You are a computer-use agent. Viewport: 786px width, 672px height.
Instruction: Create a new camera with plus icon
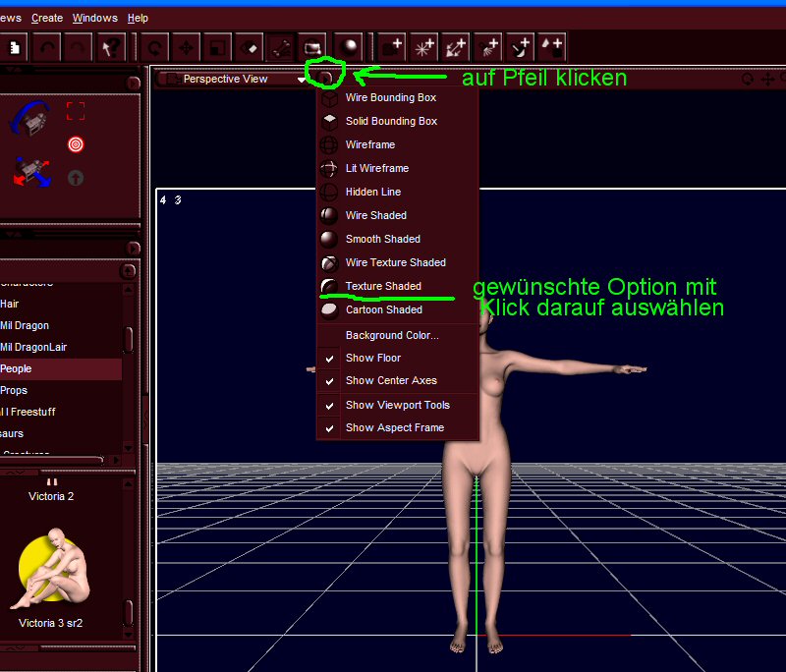(x=392, y=48)
